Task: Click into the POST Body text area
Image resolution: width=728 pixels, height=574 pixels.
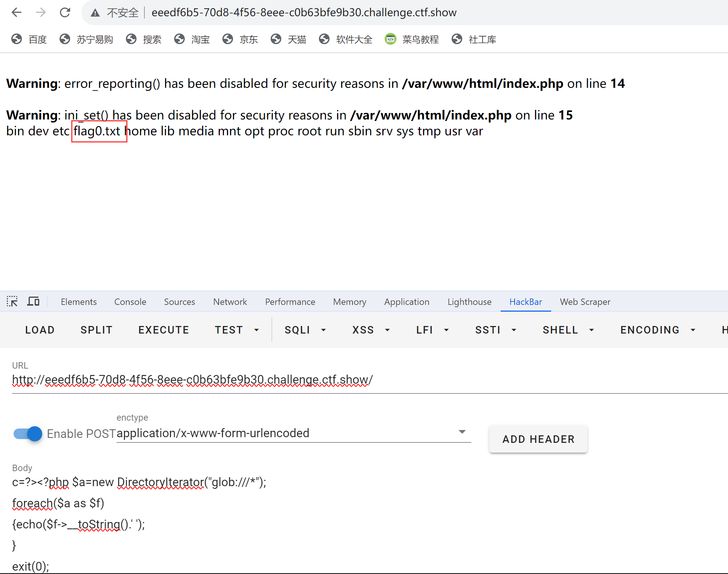Action: pos(369,524)
